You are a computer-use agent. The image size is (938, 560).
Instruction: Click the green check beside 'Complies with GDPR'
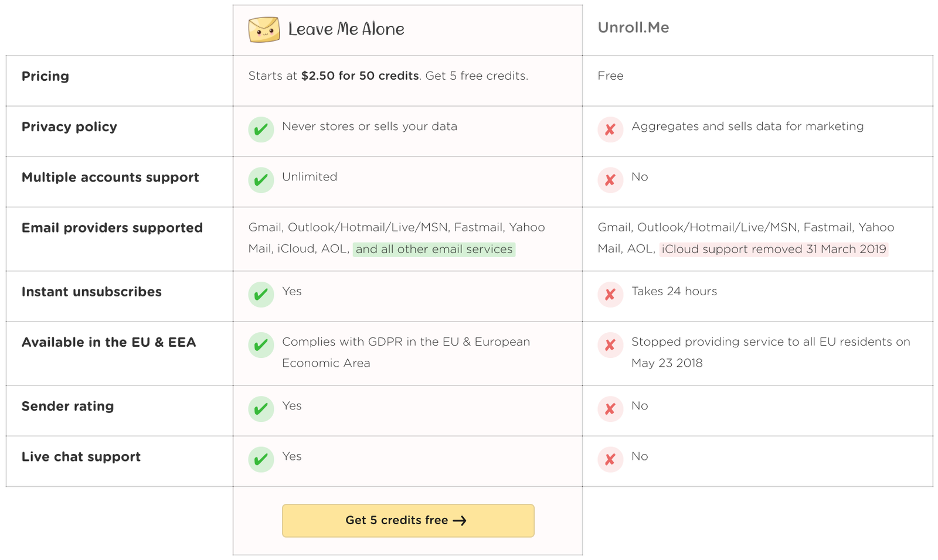(261, 344)
